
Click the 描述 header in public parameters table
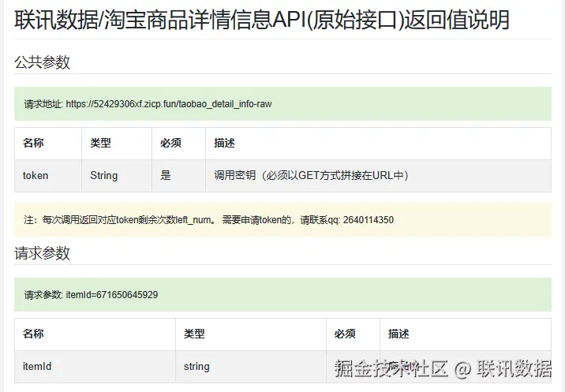[224, 143]
